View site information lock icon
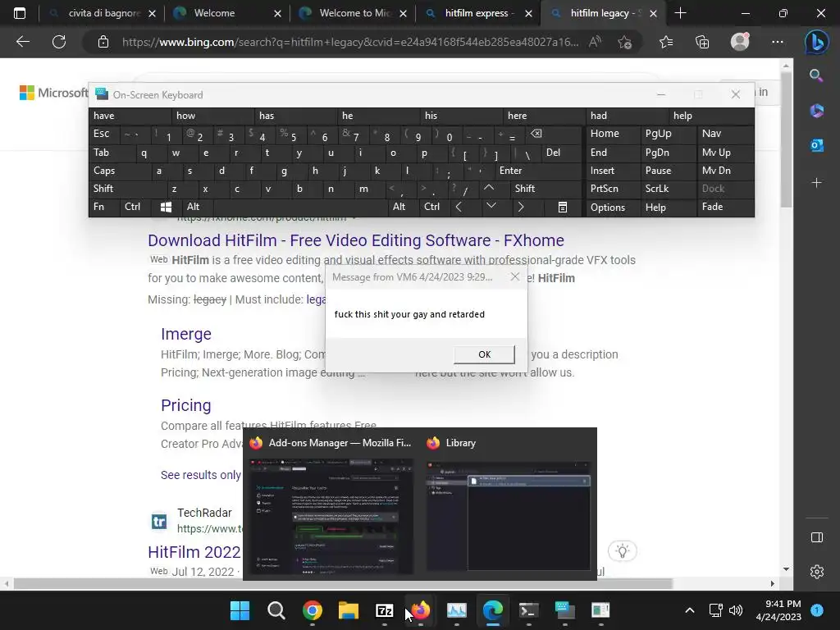This screenshot has width=840, height=630. [103, 42]
